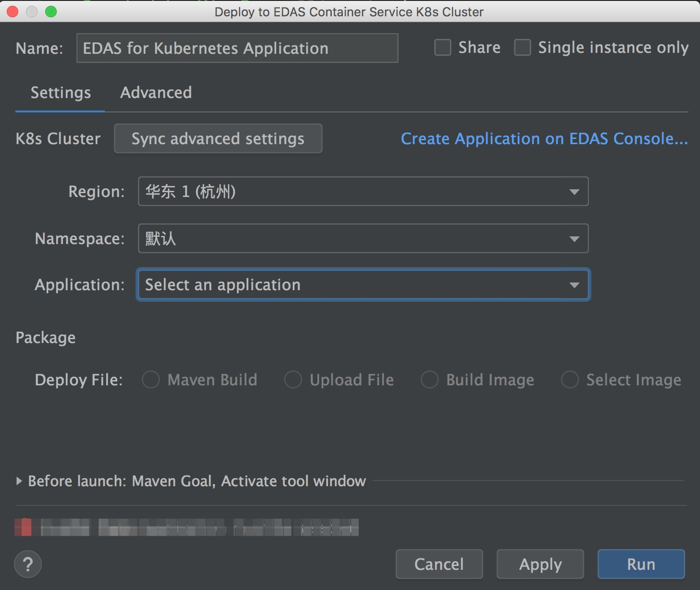Click the help question mark icon
This screenshot has height=590, width=700.
28,564
